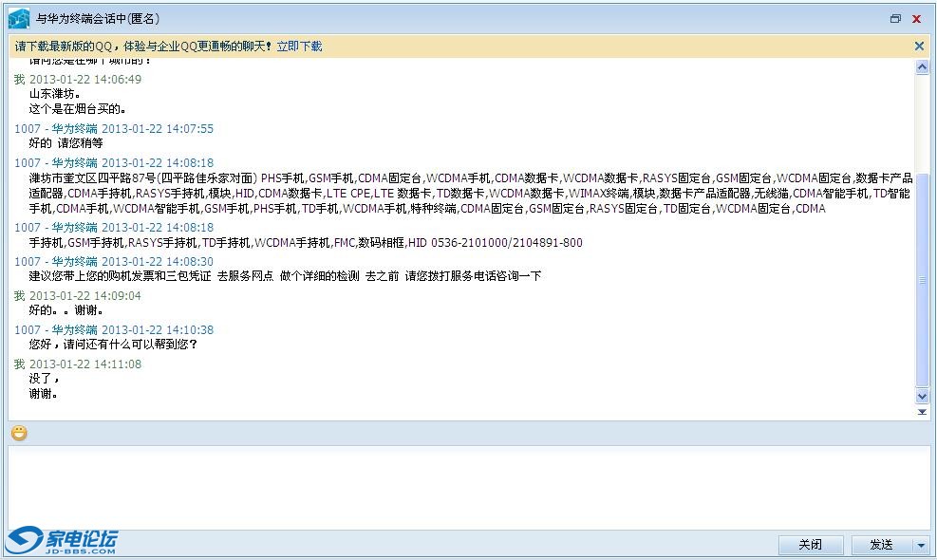
Task: Click the title 与华为终端会话中(匿名)
Action: (98, 19)
